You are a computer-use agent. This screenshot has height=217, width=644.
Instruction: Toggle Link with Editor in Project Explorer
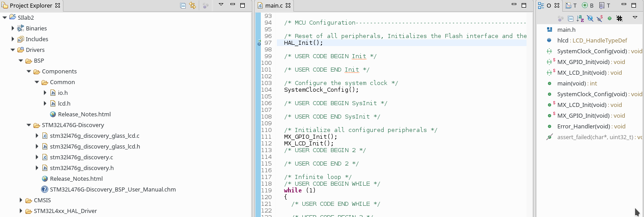click(192, 6)
